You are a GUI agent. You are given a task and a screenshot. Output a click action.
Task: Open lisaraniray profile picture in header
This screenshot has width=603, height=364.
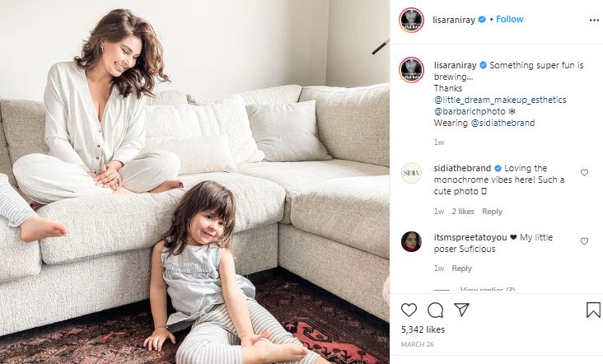(x=411, y=20)
